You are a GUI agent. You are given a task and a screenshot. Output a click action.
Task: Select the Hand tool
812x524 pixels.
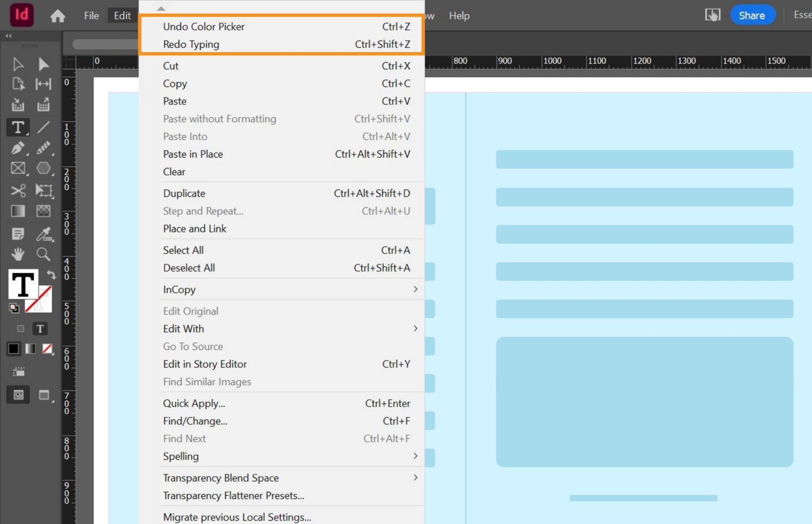click(18, 254)
